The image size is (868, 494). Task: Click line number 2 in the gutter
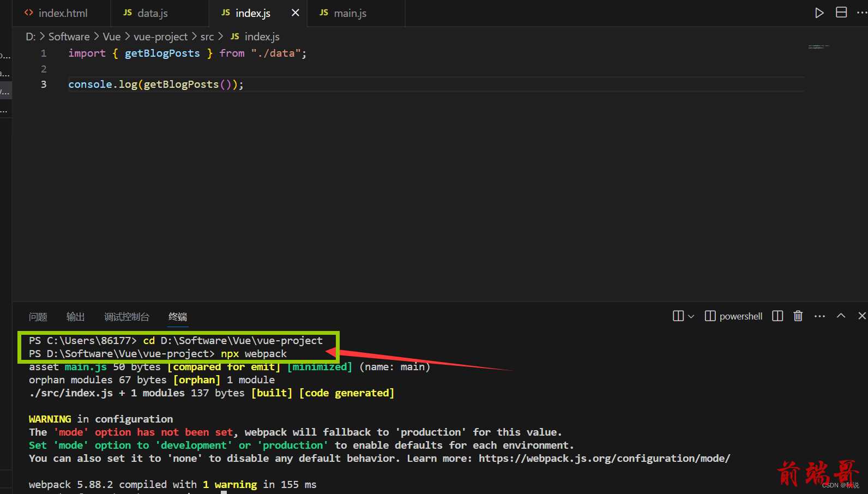pos(44,69)
